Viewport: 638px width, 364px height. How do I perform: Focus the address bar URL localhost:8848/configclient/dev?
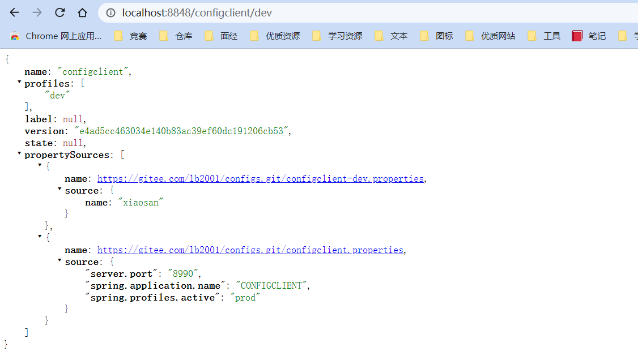(197, 13)
